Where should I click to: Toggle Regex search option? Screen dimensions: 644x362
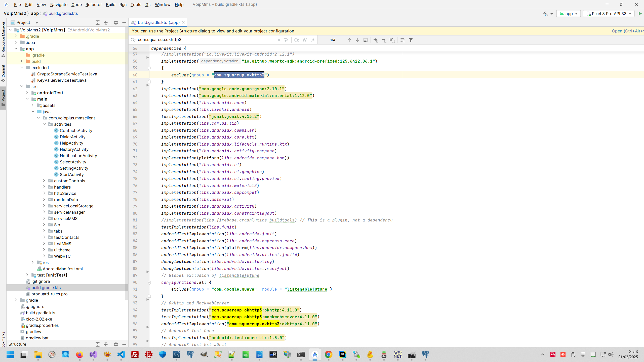click(x=313, y=40)
